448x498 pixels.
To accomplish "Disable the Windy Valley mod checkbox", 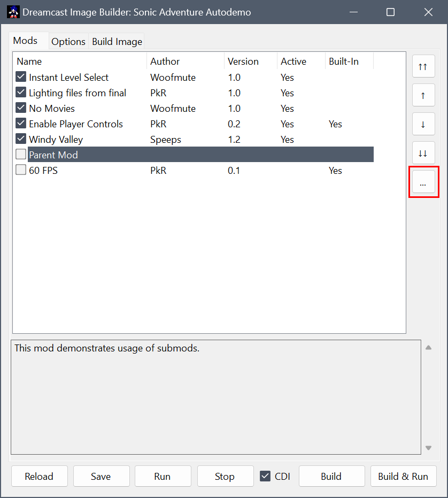I will tap(21, 139).
